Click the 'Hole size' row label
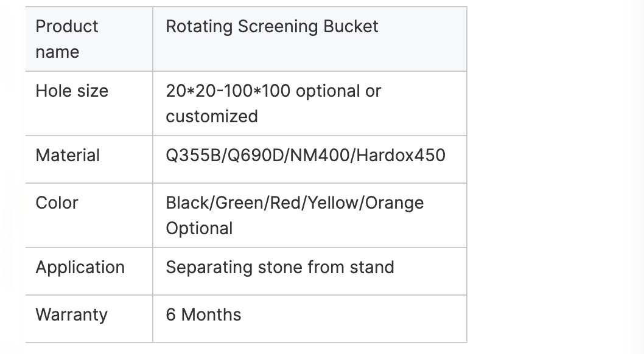 [72, 91]
